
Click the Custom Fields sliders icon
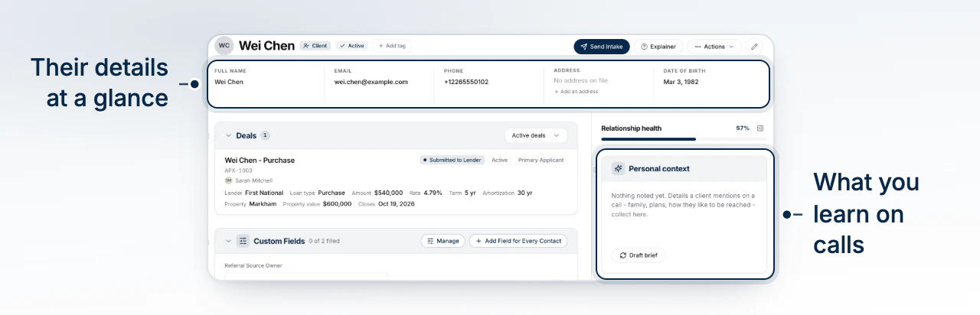(243, 241)
